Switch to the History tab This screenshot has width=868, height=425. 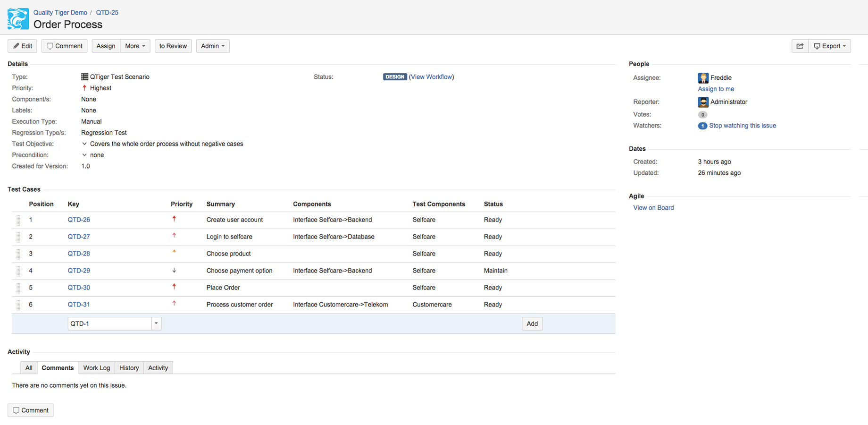[129, 368]
